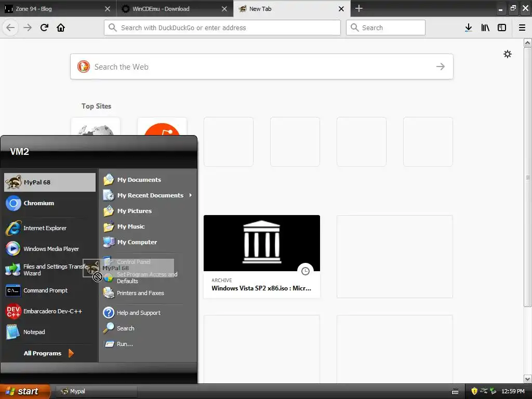The height and width of the screenshot is (399, 532).
Task: Click the browser Forward arrow button
Action: click(28, 28)
